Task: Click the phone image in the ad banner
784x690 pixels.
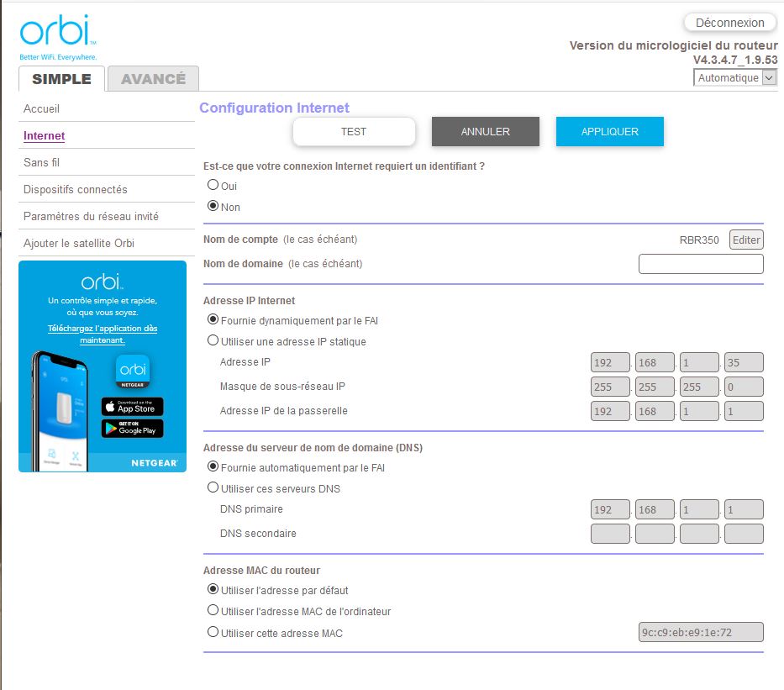Action: [x=64, y=410]
